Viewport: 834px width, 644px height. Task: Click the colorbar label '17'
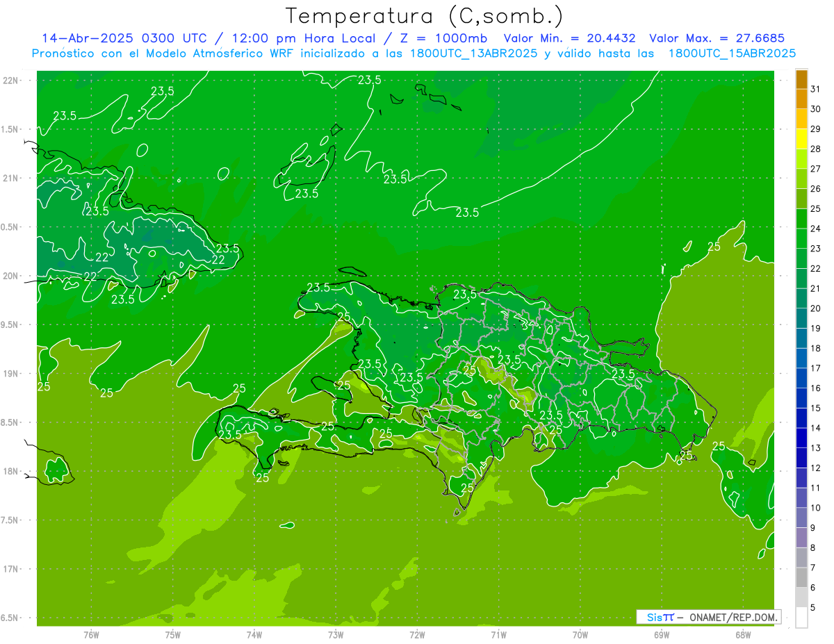[x=815, y=368]
